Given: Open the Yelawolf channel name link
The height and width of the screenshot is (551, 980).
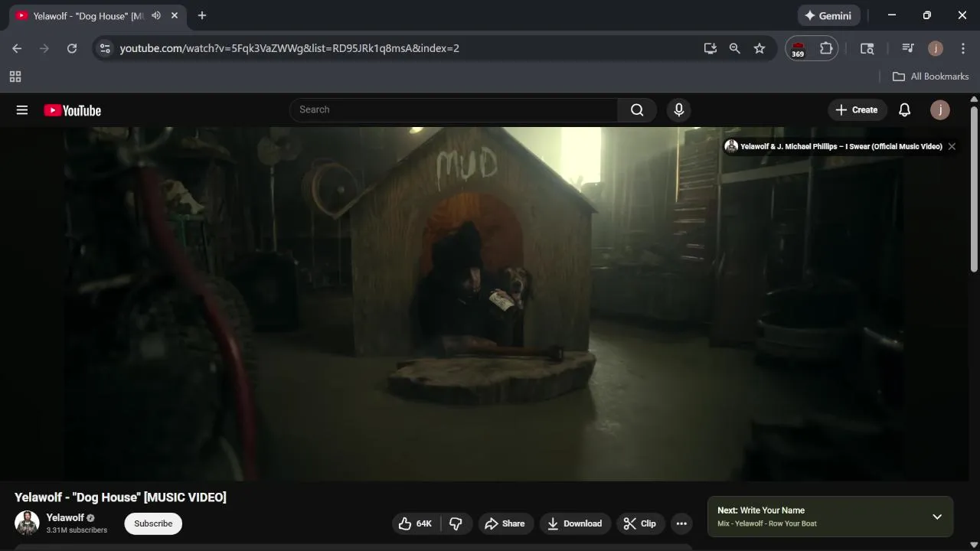Looking at the screenshot, I should click(x=65, y=517).
